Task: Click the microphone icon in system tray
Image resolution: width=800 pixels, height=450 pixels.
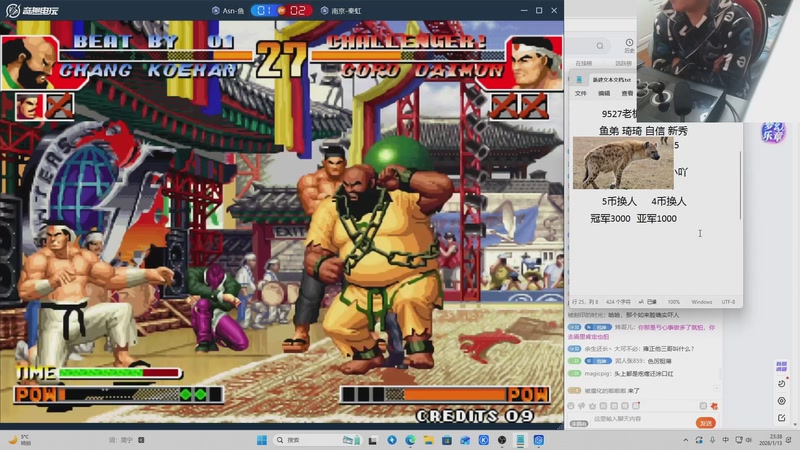Action: tap(712, 440)
